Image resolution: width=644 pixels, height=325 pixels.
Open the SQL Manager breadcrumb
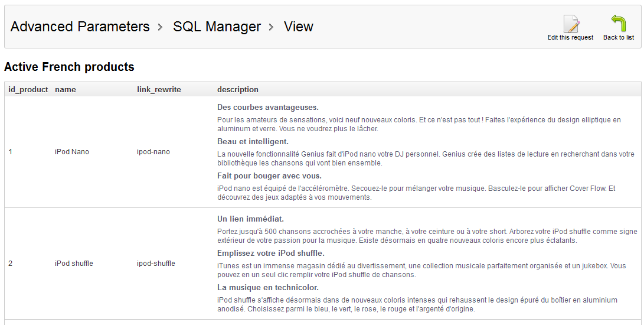coord(217,27)
